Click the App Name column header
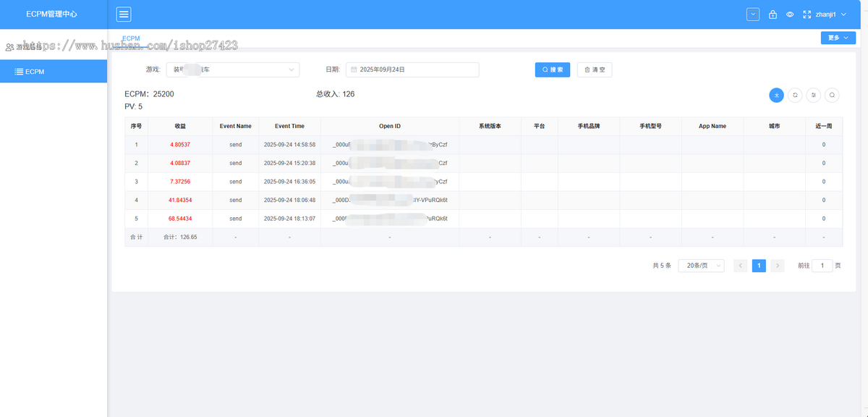Screen dimensions: 868x417 (712, 126)
